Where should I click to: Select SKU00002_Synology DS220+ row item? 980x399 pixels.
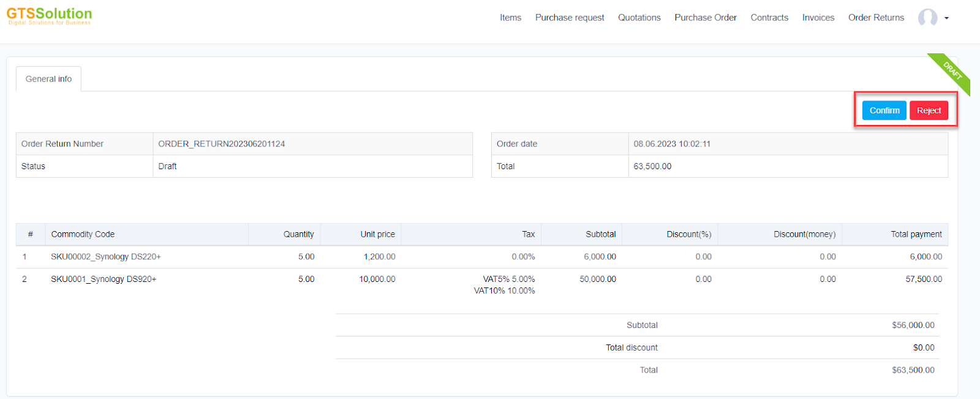(x=105, y=257)
